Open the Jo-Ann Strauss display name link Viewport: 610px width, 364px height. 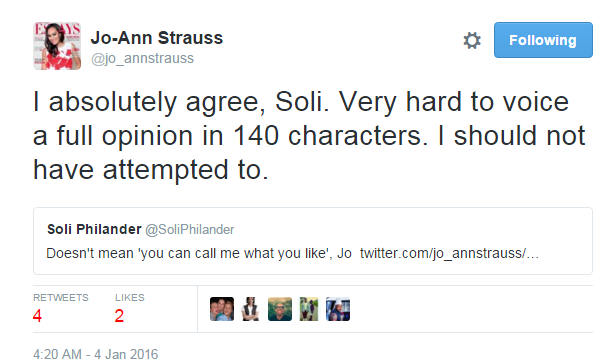coord(157,38)
